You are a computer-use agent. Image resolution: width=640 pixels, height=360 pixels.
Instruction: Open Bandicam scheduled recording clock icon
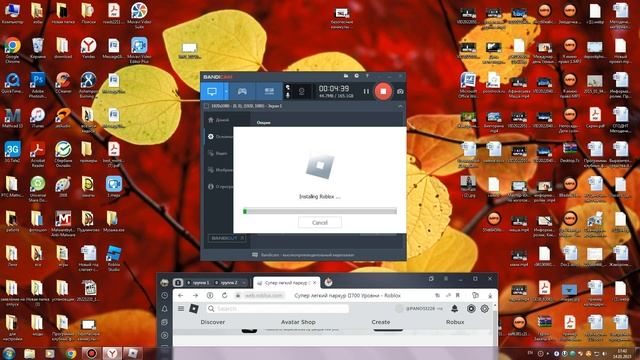click(356, 76)
